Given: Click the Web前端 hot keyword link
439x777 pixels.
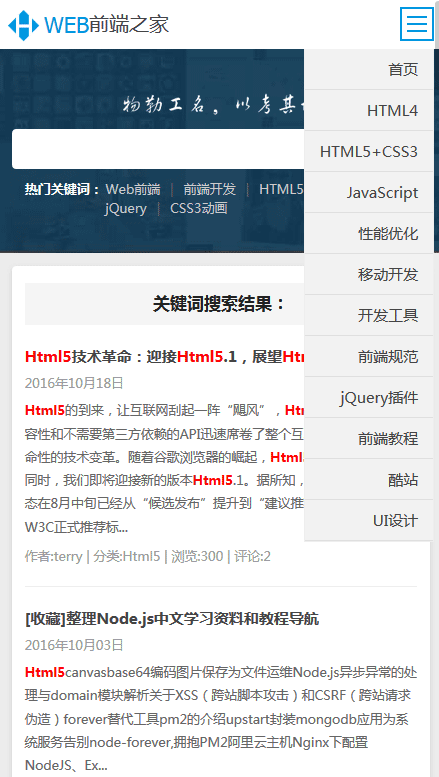Looking at the screenshot, I should click(x=133, y=189).
